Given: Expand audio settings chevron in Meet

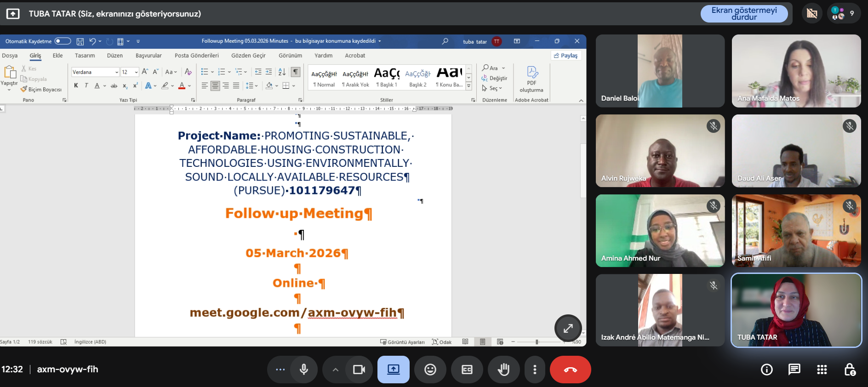Looking at the screenshot, I should (336, 370).
